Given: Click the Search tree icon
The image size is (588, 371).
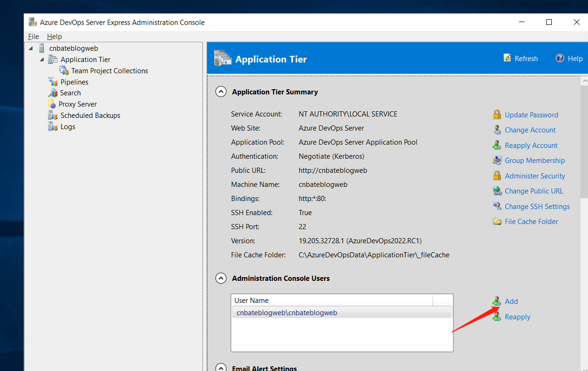Looking at the screenshot, I should tap(53, 93).
